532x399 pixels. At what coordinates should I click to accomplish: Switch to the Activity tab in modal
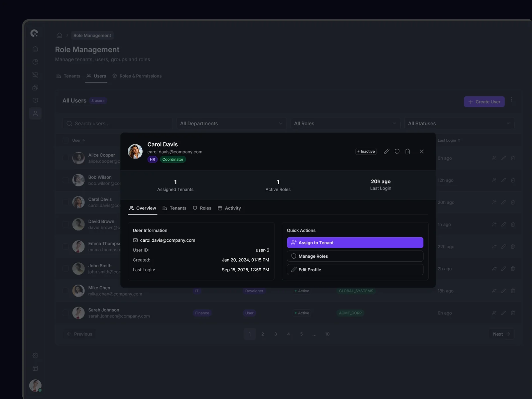[229, 208]
